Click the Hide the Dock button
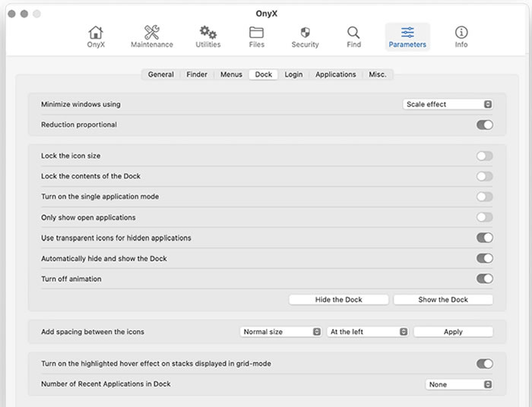This screenshot has width=532, height=407. click(x=339, y=300)
